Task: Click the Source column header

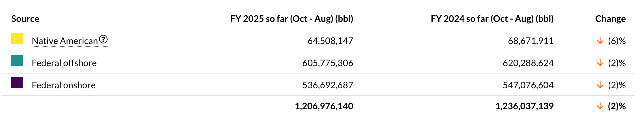Action: tap(25, 19)
